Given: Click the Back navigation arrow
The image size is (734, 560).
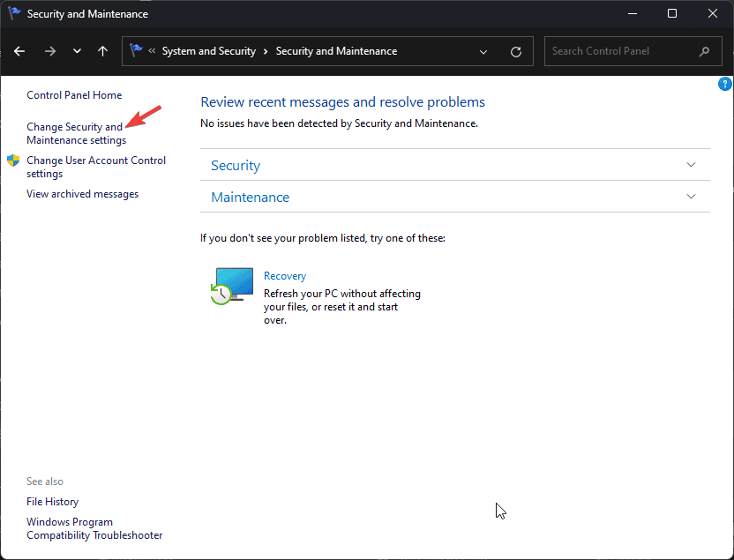Looking at the screenshot, I should point(19,51).
